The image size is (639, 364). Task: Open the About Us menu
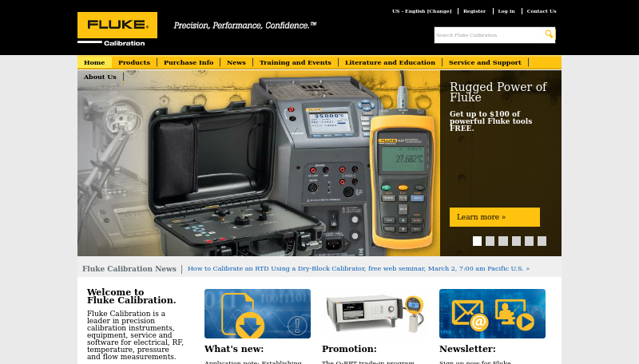coord(101,77)
